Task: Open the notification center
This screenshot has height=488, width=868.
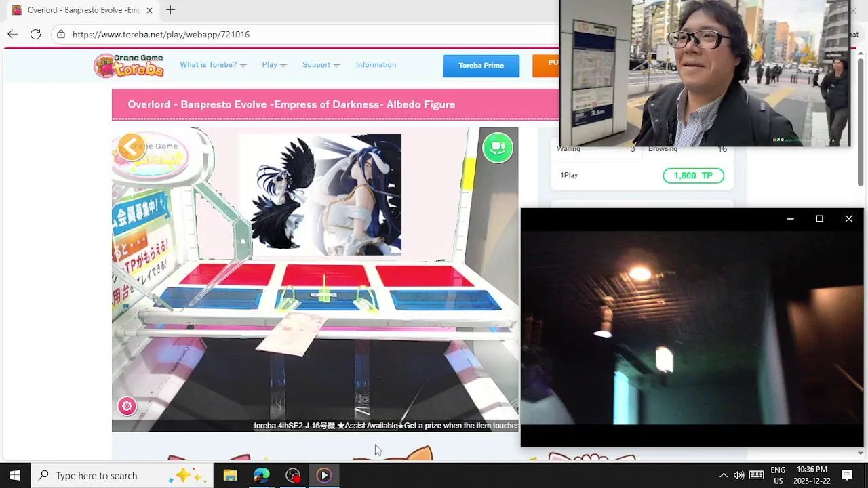Action: tap(847, 475)
